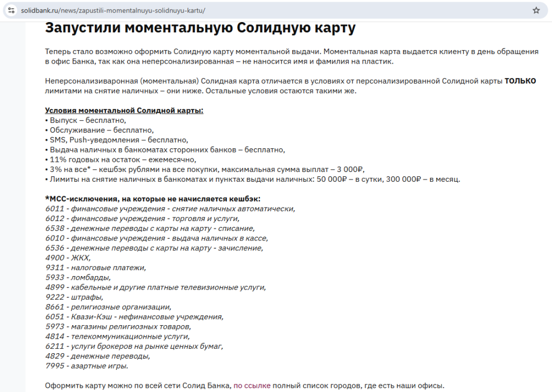The image size is (552, 392).
Task: Click the heading 'Запустили моментальную Солидную карту'
Action: pyautogui.click(x=201, y=28)
